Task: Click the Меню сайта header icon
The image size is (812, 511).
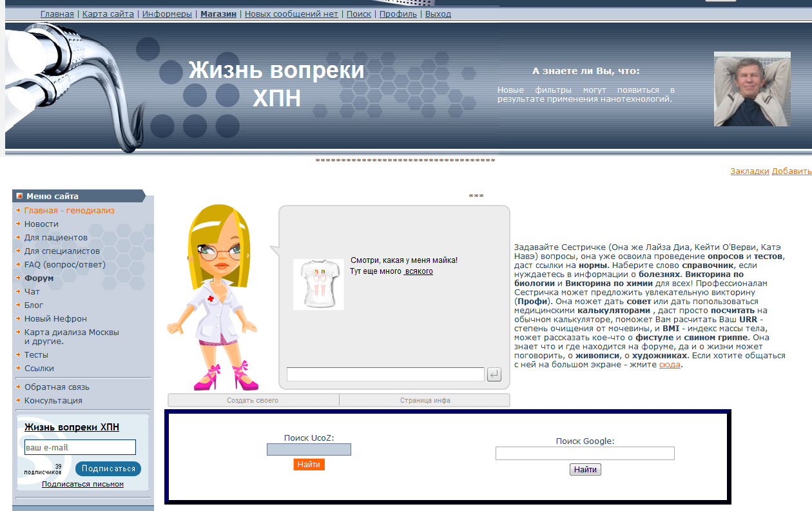Action: coord(19,196)
